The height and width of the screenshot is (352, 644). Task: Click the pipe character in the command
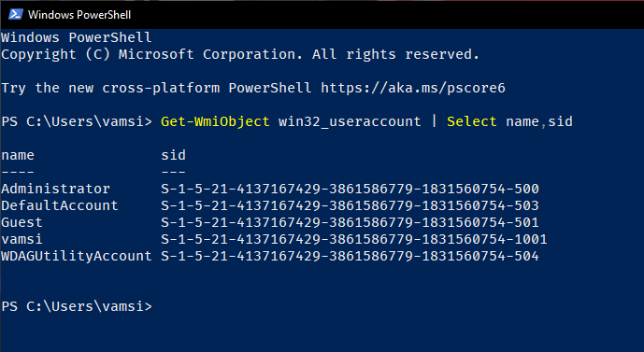coord(434,121)
